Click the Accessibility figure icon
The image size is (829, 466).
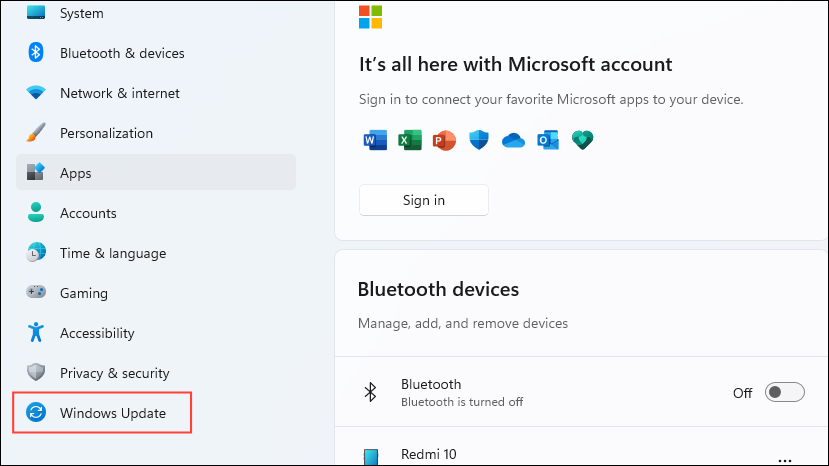(36, 332)
